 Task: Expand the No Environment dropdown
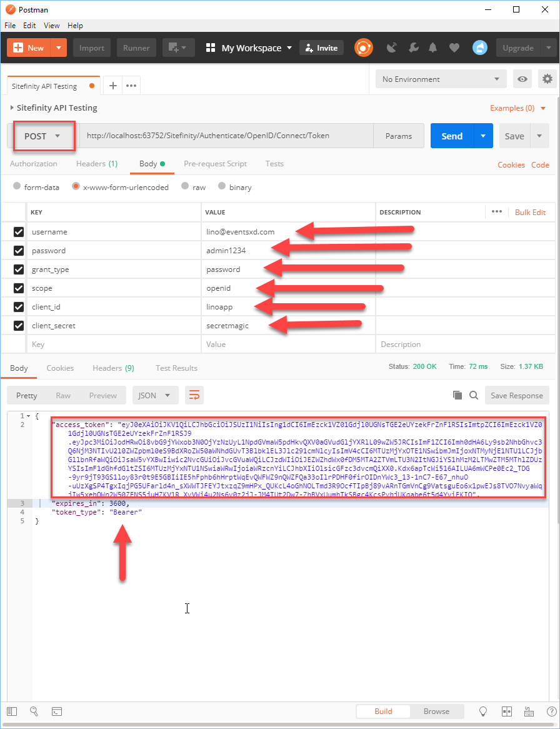pyautogui.click(x=441, y=79)
